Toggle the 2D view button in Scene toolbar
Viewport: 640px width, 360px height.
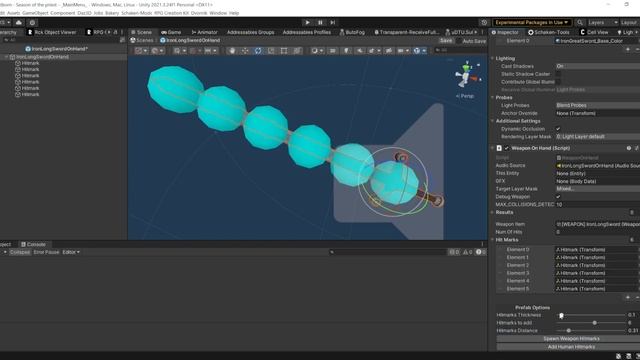(333, 51)
